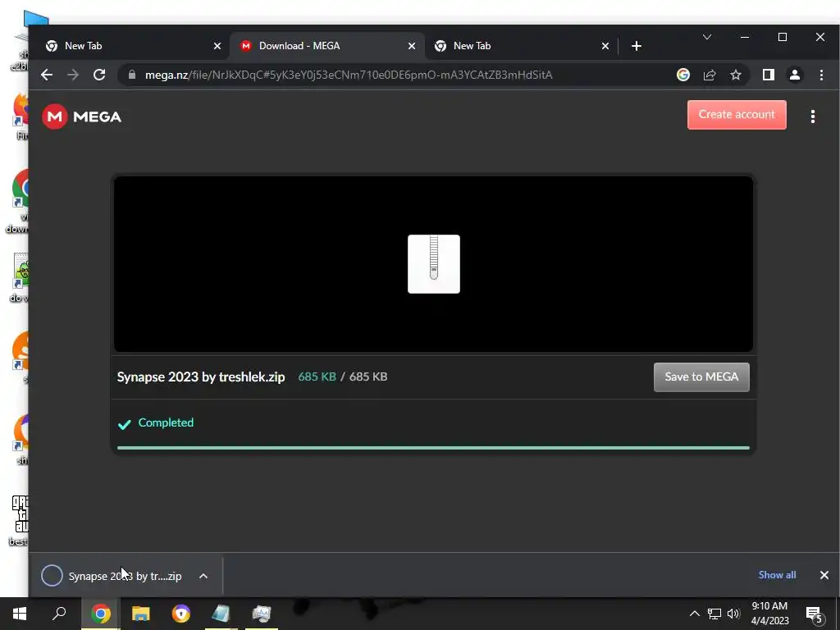
Task: Click the volume tray icon
Action: coord(733,614)
